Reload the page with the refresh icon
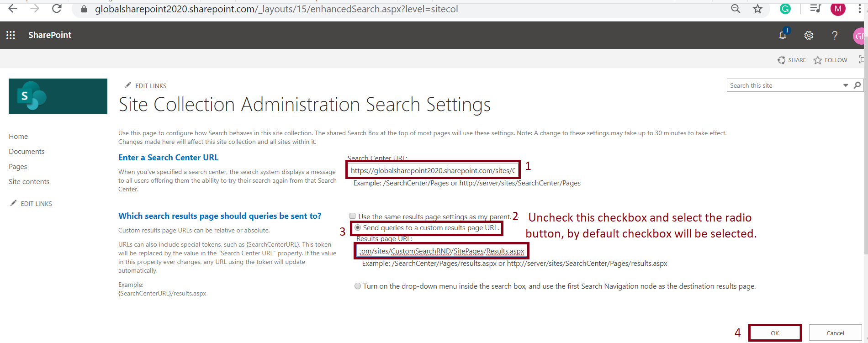Image resolution: width=868 pixels, height=343 pixels. coord(57,9)
